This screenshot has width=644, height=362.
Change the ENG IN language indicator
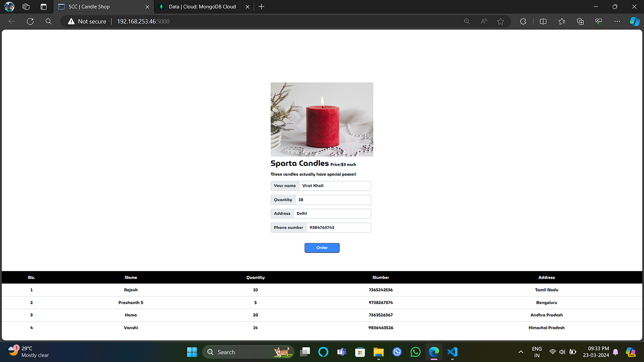[x=536, y=352]
